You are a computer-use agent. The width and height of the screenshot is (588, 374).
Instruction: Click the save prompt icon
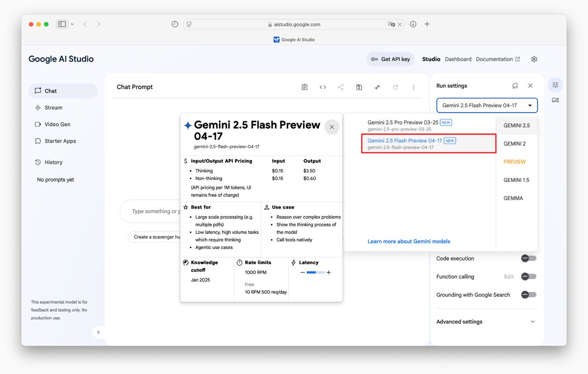point(359,87)
